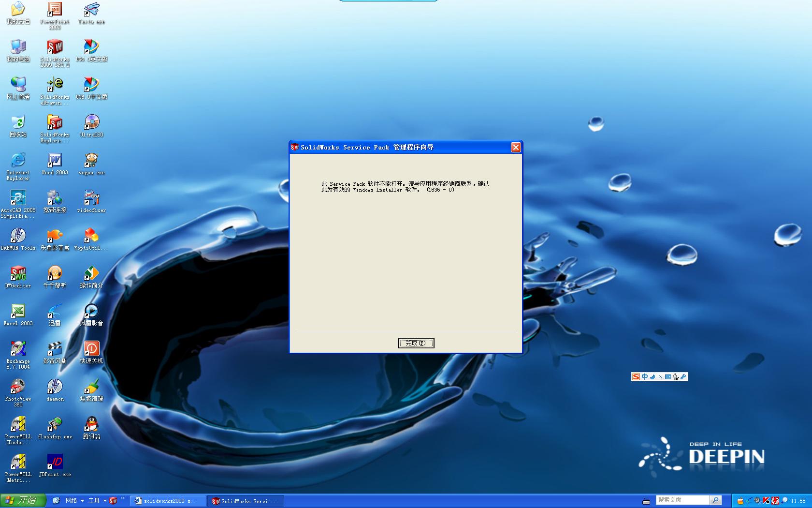Viewport: 812px width, 508px height.
Task: Select the WoptiUtil desktop shortcut
Action: coord(91,239)
